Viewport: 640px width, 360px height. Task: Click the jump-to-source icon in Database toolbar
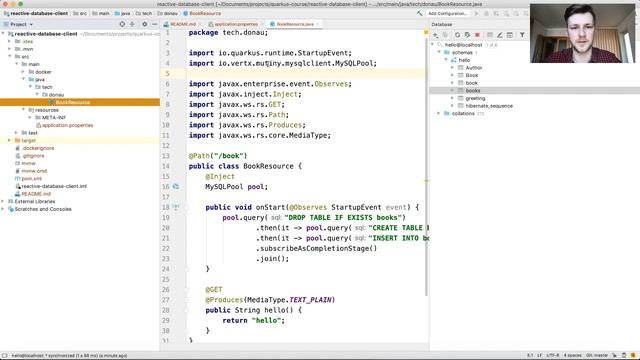[467, 35]
